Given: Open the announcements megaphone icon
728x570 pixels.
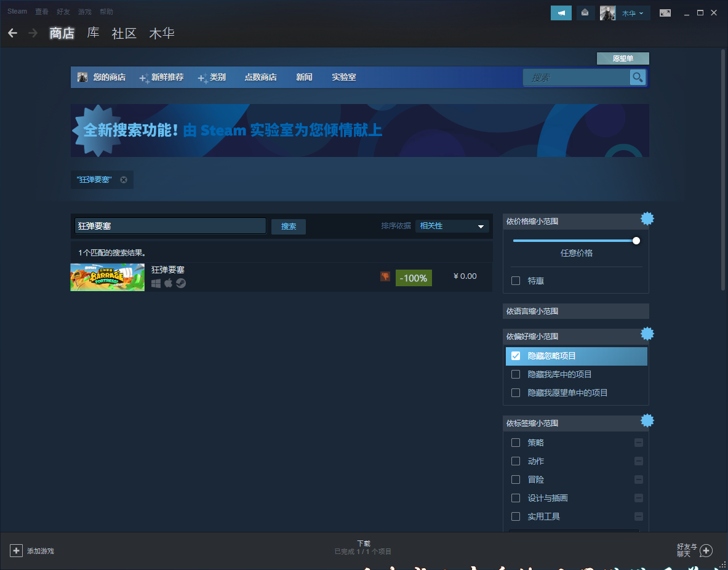Looking at the screenshot, I should click(x=561, y=13).
